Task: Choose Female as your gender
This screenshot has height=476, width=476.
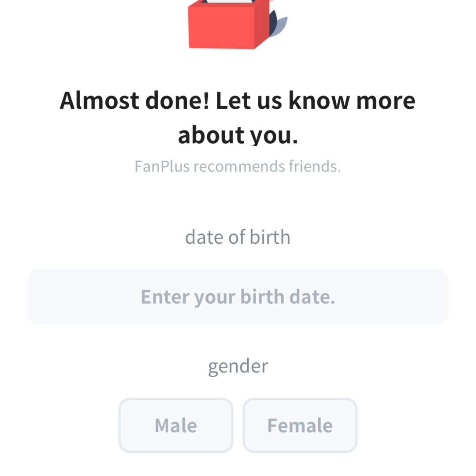Action: point(300,425)
